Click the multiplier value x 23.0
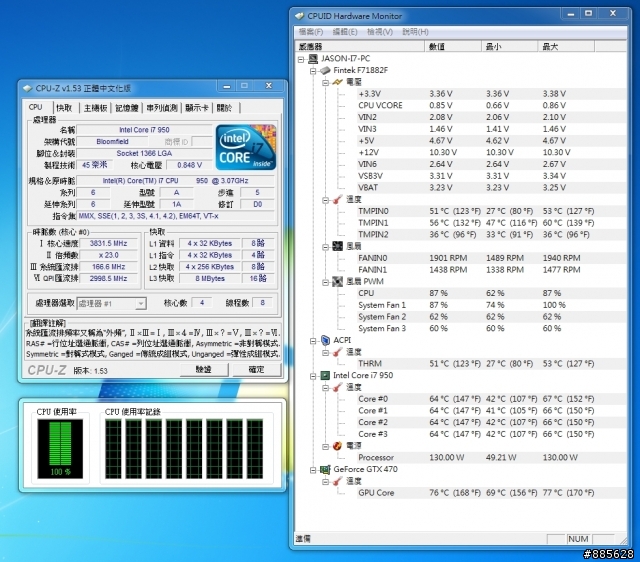Screen dimensions: 640x562 [108, 255]
